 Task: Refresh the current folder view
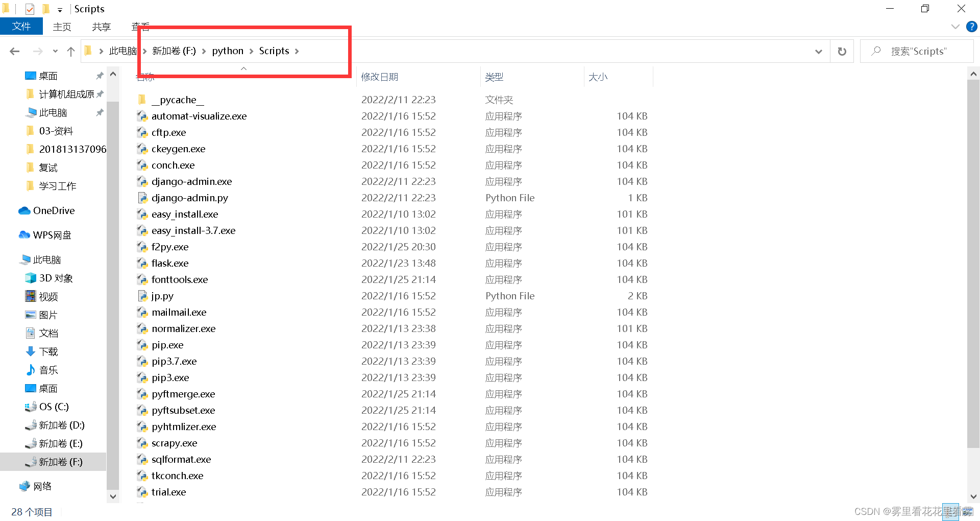842,51
